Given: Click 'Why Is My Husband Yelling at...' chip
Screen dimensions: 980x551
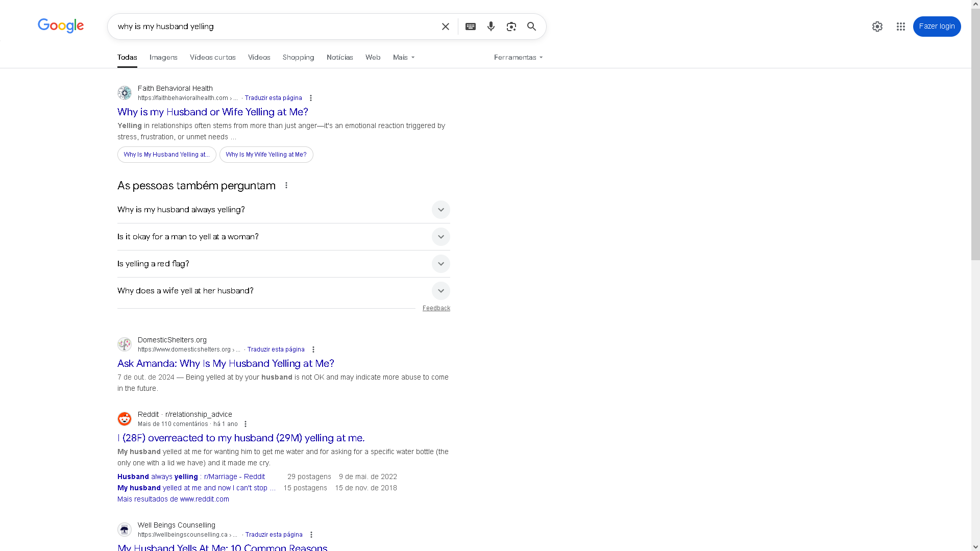Looking at the screenshot, I should (x=167, y=155).
